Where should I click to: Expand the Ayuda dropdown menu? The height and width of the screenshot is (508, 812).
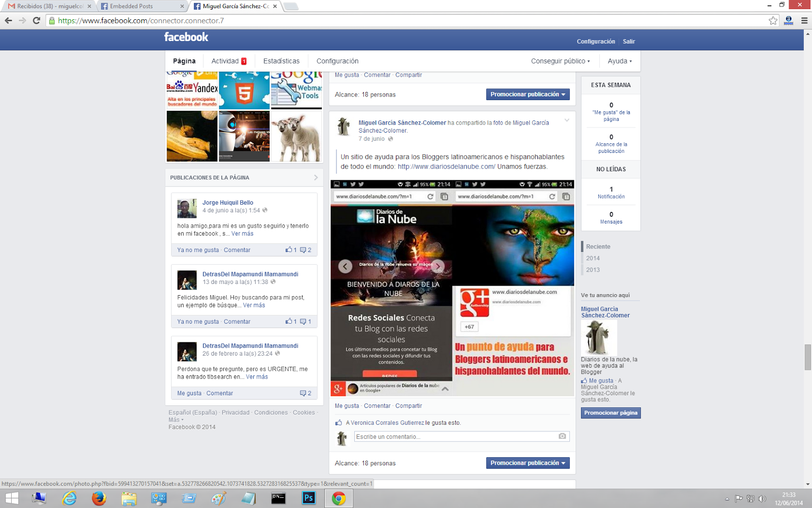620,61
